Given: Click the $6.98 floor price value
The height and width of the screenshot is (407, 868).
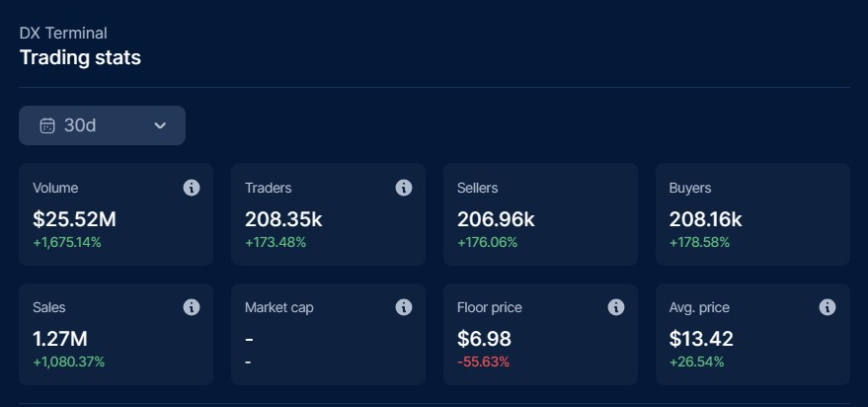Looking at the screenshot, I should pos(484,339).
